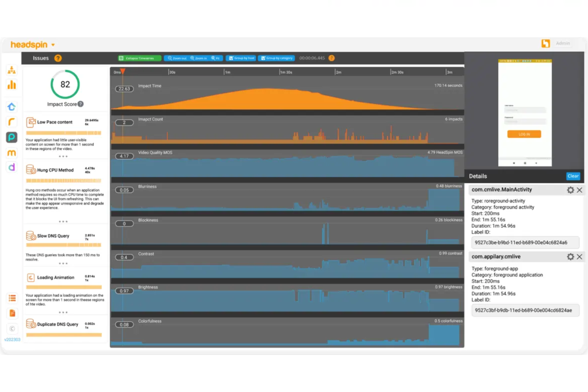This screenshot has width=588, height=392.
Task: Toggle the Group by category checkbox
Action: (263, 58)
